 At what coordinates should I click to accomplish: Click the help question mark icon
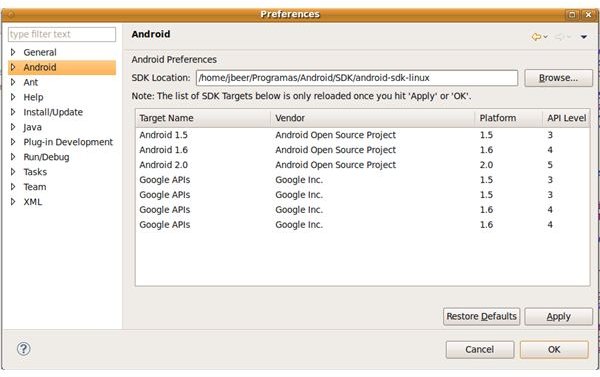pyautogui.click(x=23, y=349)
